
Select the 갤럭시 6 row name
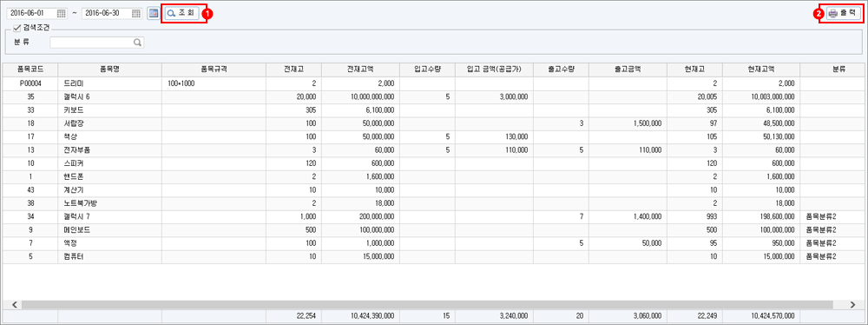pos(109,96)
